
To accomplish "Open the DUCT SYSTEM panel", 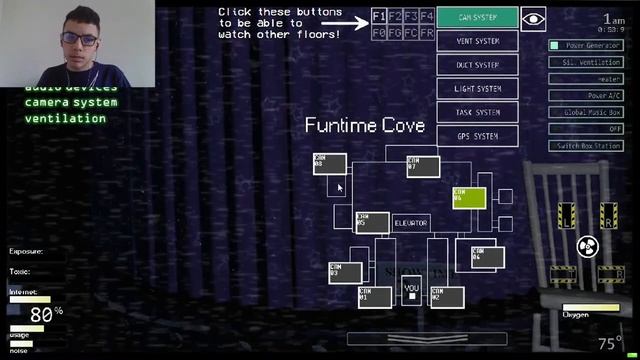I will tap(478, 65).
